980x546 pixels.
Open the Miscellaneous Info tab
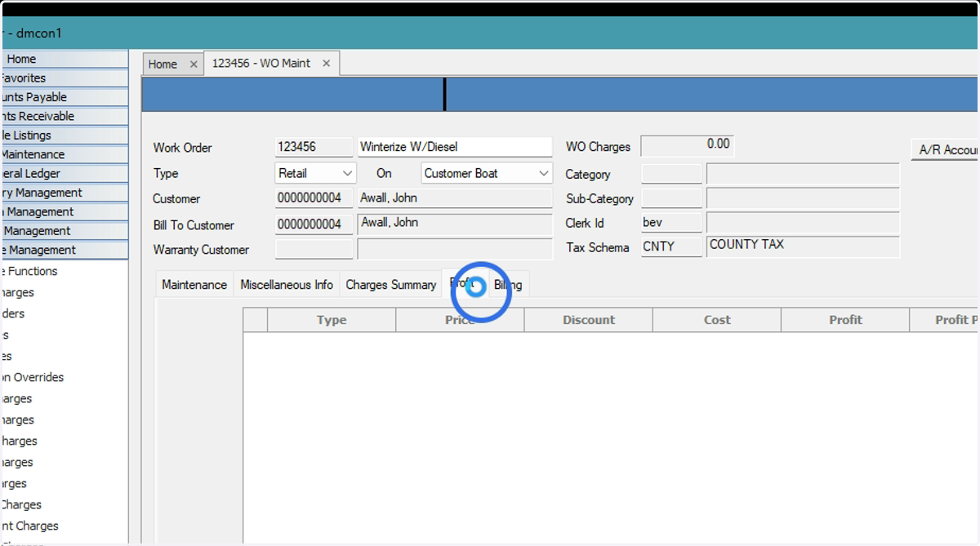pyautogui.click(x=287, y=285)
